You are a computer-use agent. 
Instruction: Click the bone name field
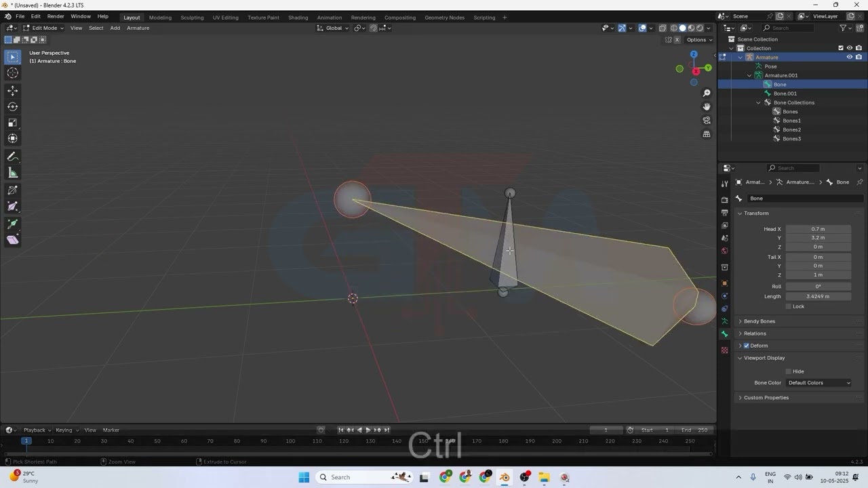804,199
